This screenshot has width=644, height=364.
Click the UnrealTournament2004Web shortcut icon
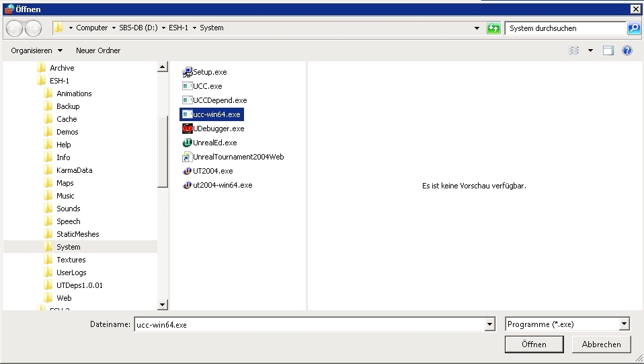click(x=188, y=157)
